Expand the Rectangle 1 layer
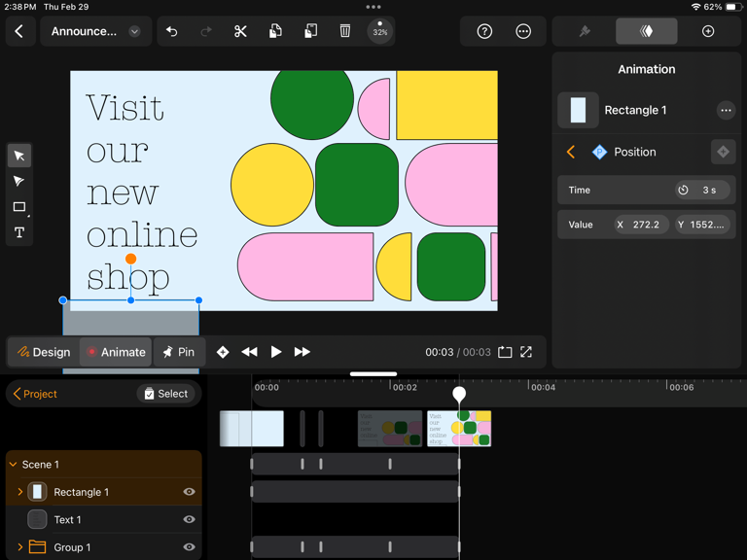The width and height of the screenshot is (747, 560). (x=20, y=492)
